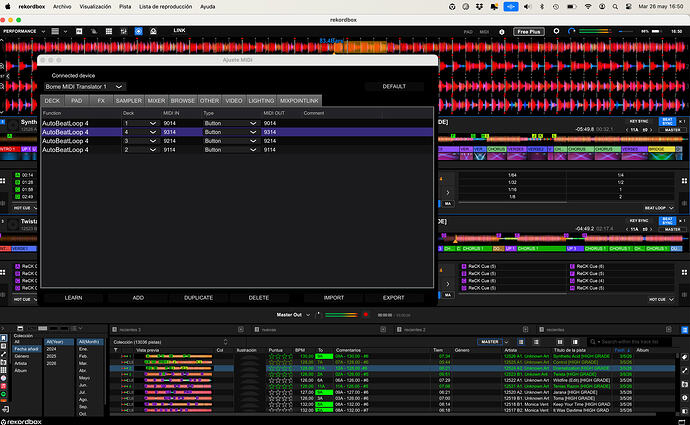
Task: Adjust the blue volume slider in top toolbar
Action: [625, 32]
